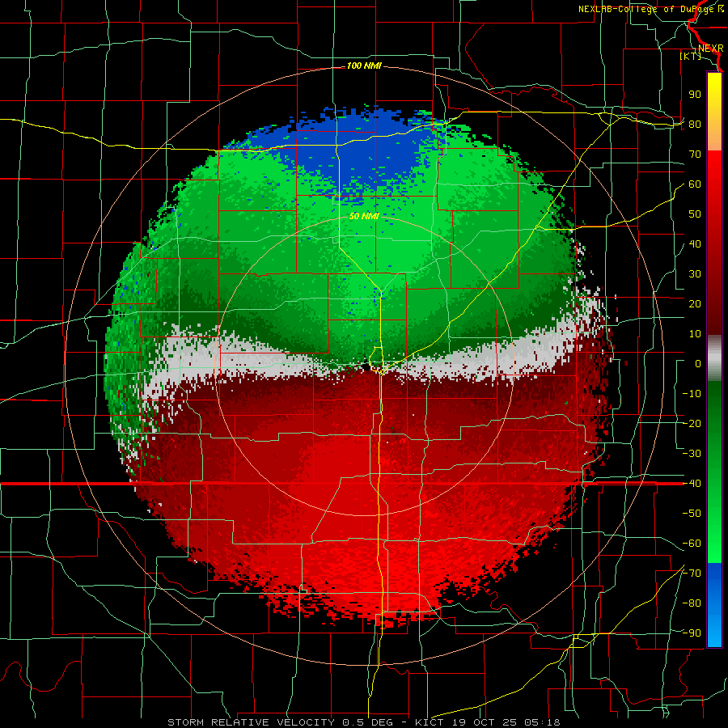Click the -30 value on the velocity scale

pyautogui.click(x=692, y=454)
